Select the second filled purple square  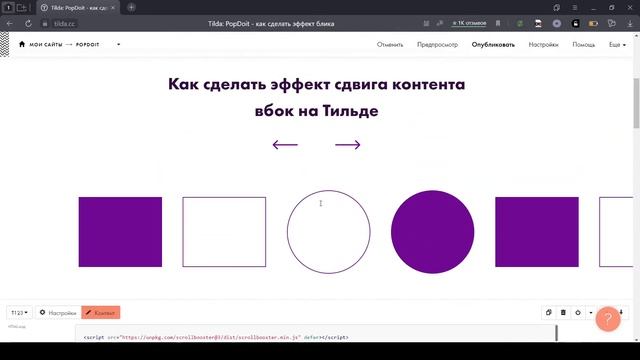[537, 232]
